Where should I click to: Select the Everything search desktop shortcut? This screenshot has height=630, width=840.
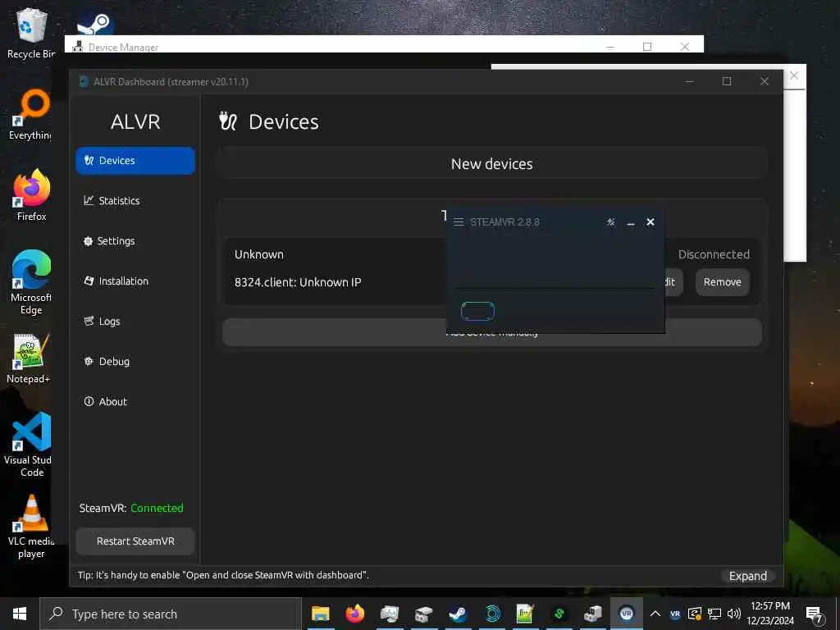(31, 115)
